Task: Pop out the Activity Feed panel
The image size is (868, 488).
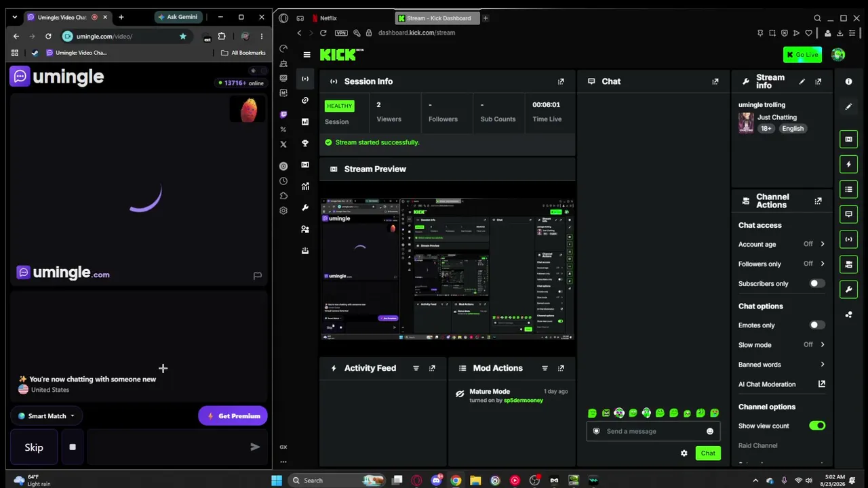Action: pyautogui.click(x=432, y=368)
